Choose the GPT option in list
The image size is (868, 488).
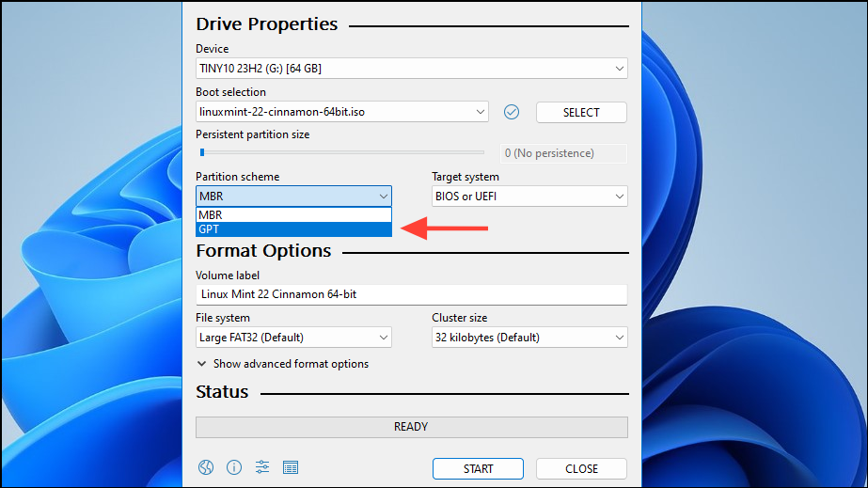294,229
